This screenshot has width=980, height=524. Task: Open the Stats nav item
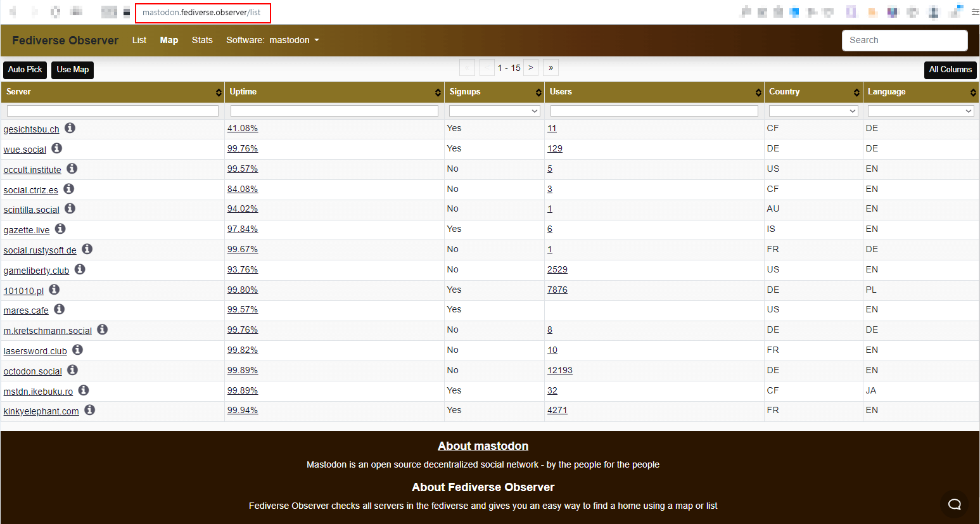coord(202,40)
